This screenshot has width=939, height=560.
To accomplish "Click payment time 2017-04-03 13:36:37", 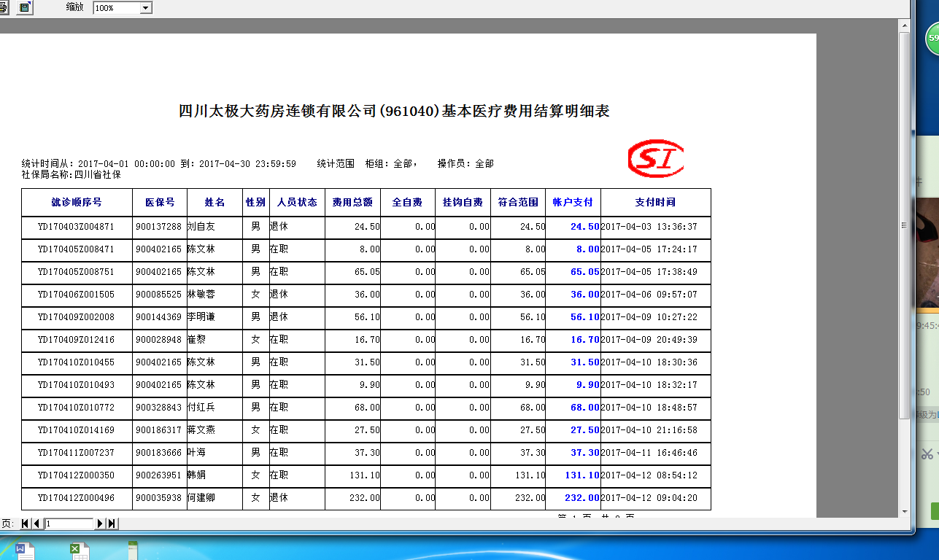I will click(649, 227).
